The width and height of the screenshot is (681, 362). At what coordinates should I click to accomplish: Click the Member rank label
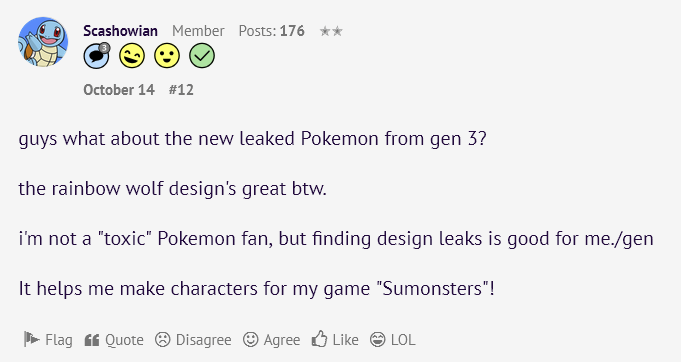point(198,31)
